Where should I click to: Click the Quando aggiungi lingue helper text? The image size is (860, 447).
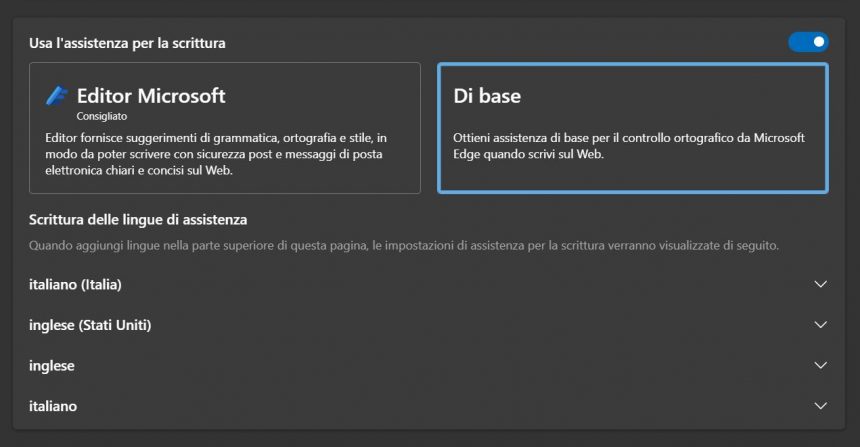[x=404, y=245]
